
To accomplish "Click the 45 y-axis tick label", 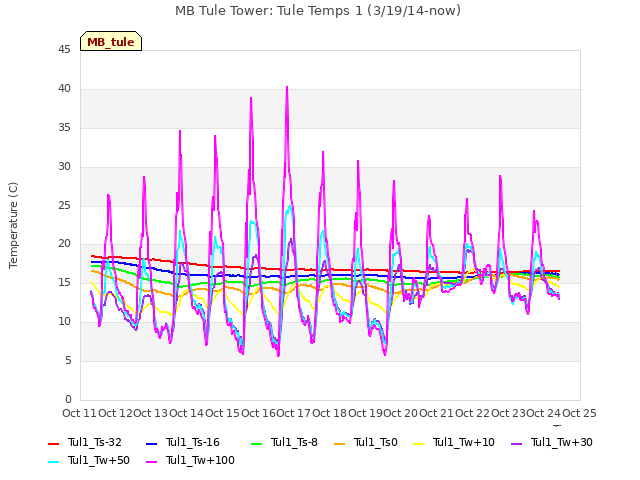I will [x=64, y=50].
